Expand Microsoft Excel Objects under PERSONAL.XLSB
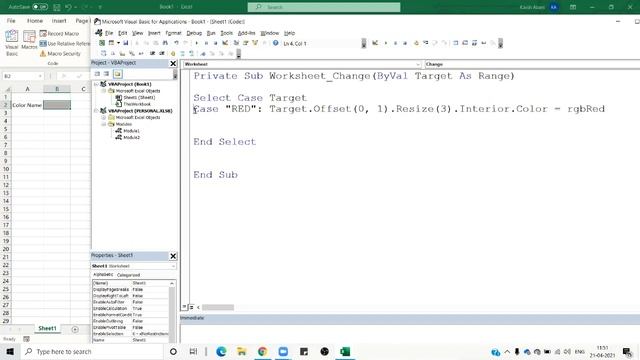 104,118
